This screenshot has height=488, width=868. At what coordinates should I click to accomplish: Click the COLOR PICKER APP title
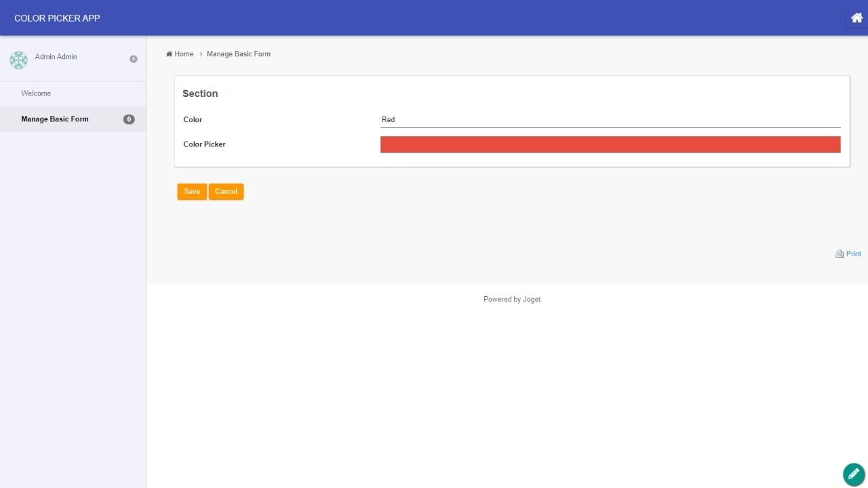pos(57,18)
